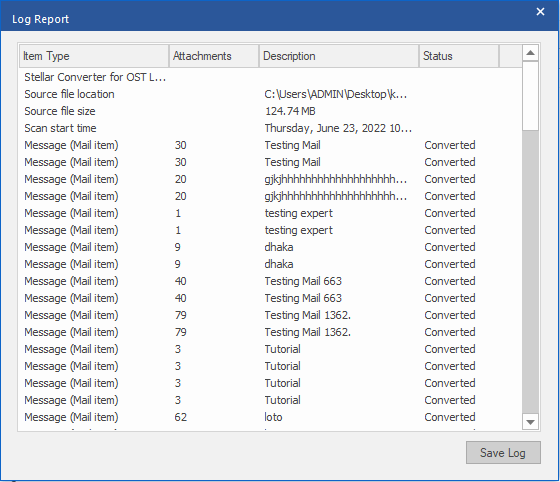Sort by the Description column header

(x=339, y=56)
